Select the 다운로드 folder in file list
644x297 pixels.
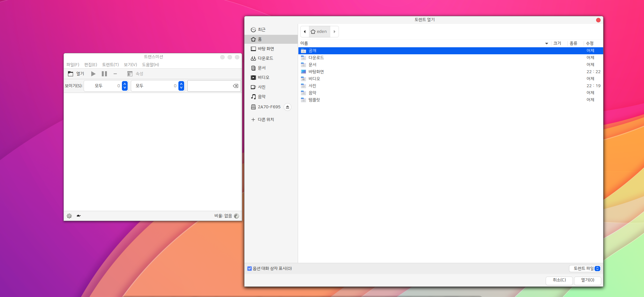pyautogui.click(x=316, y=58)
